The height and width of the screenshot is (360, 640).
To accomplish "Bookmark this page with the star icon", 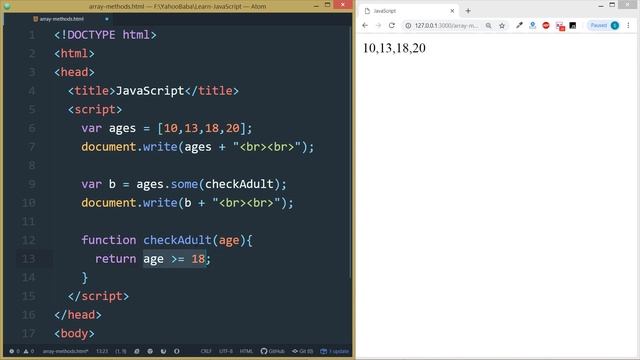I will 502,26.
